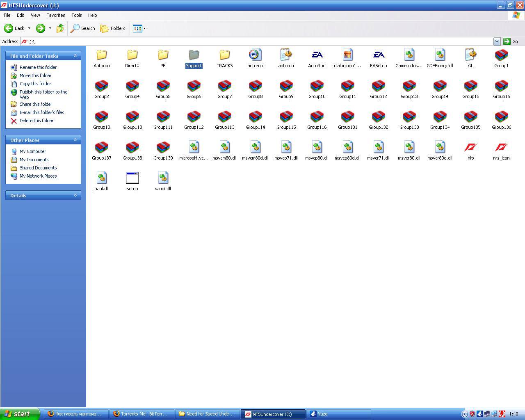Image resolution: width=525 pixels, height=420 pixels.
Task: Collapse the Other Places panel
Action: coord(75,140)
